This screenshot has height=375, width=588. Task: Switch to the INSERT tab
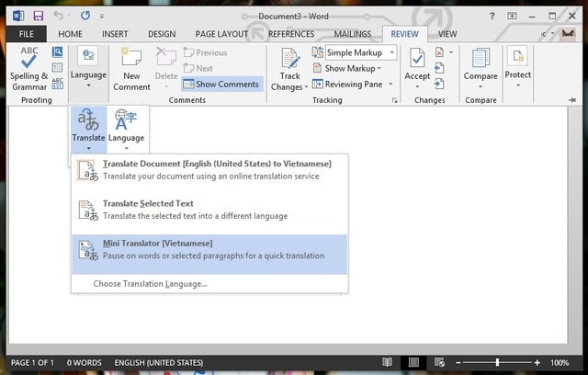click(115, 34)
